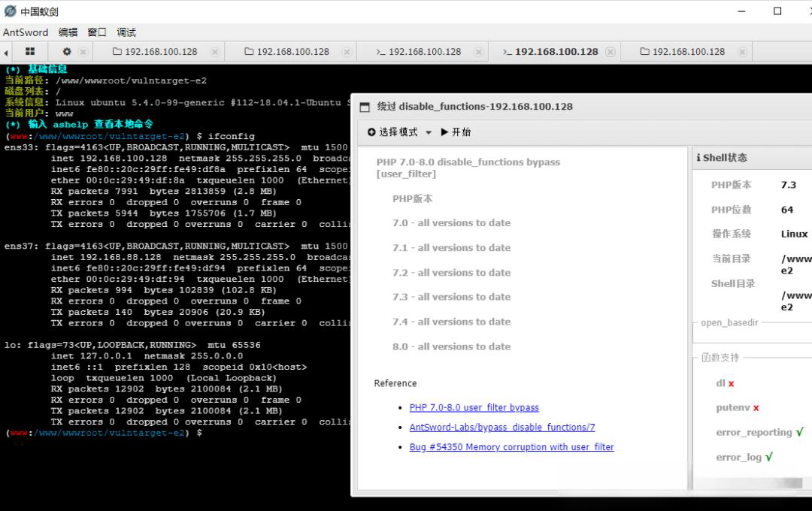Minimize the AntSword window
Screen dimensions: 812x511
click(741, 11)
